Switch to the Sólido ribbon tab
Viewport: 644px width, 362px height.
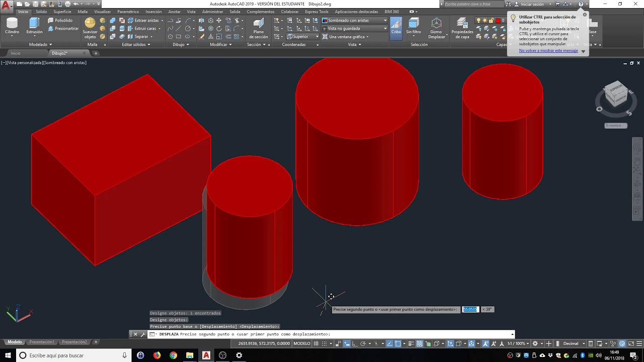pyautogui.click(x=41, y=12)
